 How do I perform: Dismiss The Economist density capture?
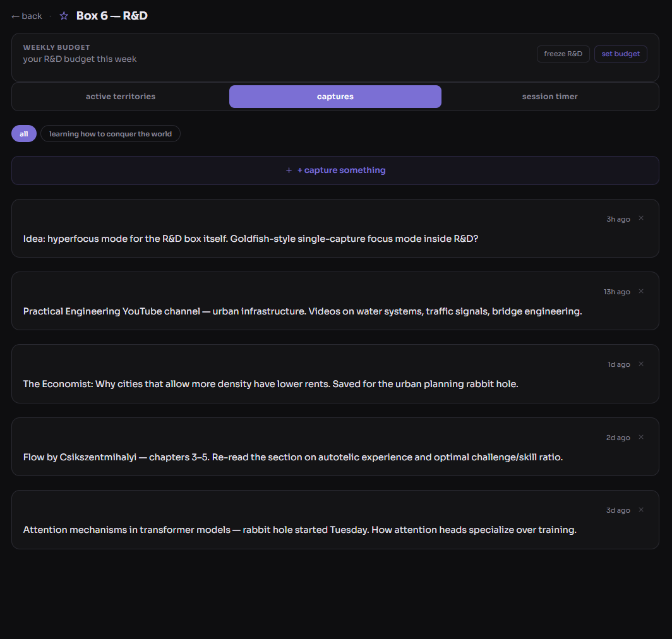tap(641, 364)
